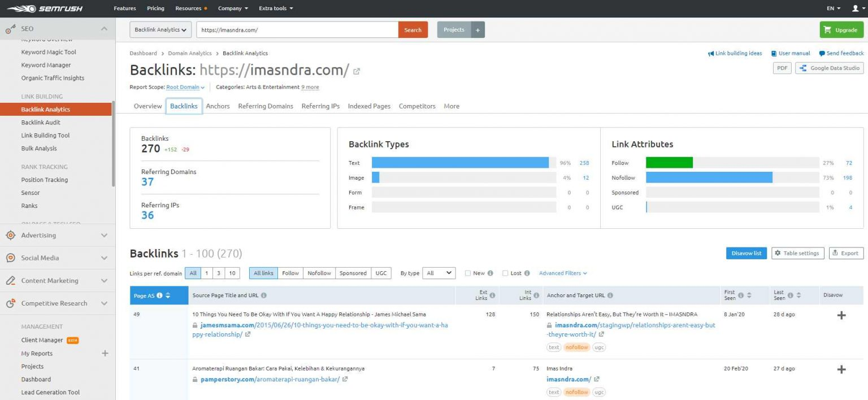
Task: Switch to the Indexed Pages tab
Action: 369,106
